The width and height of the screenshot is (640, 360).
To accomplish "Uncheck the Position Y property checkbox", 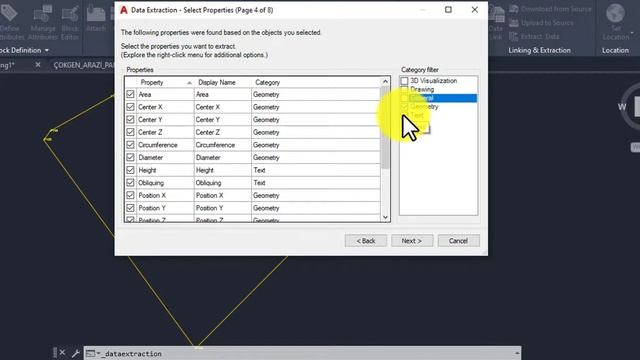I will tap(130, 208).
